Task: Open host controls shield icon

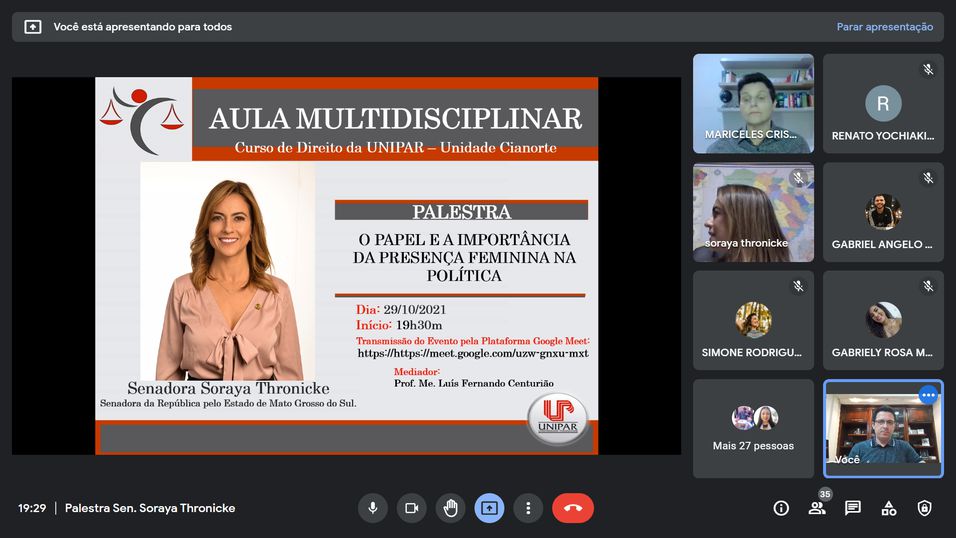Action: [x=925, y=508]
